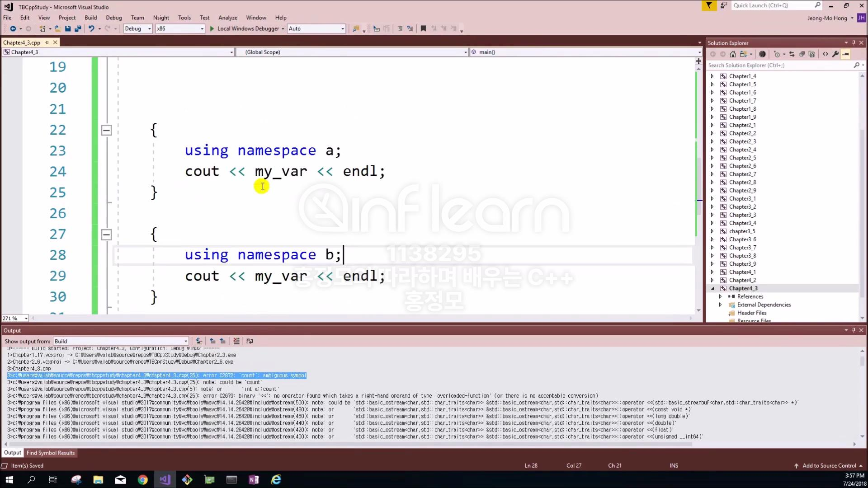Click Clear All icon in Output pane
868x488 pixels.
click(x=236, y=341)
